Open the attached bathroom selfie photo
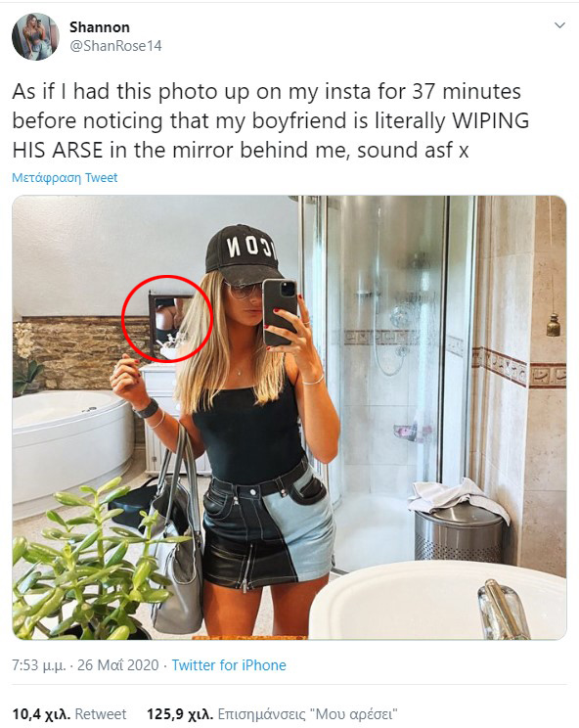The width and height of the screenshot is (579, 728). coord(289,417)
